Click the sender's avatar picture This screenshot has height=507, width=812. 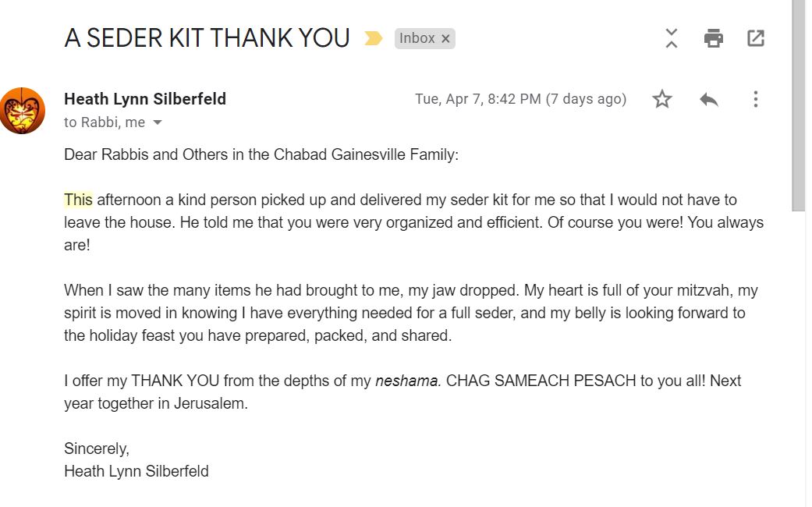[x=22, y=110]
